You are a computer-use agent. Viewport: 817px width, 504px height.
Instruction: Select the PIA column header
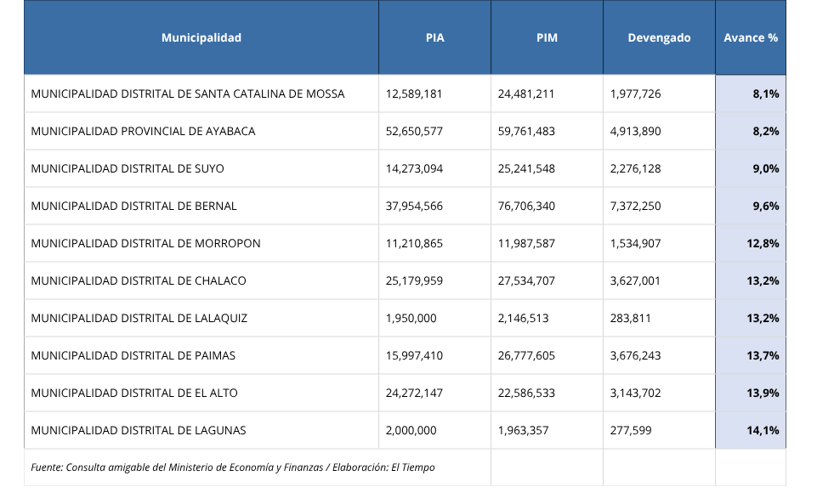(434, 37)
